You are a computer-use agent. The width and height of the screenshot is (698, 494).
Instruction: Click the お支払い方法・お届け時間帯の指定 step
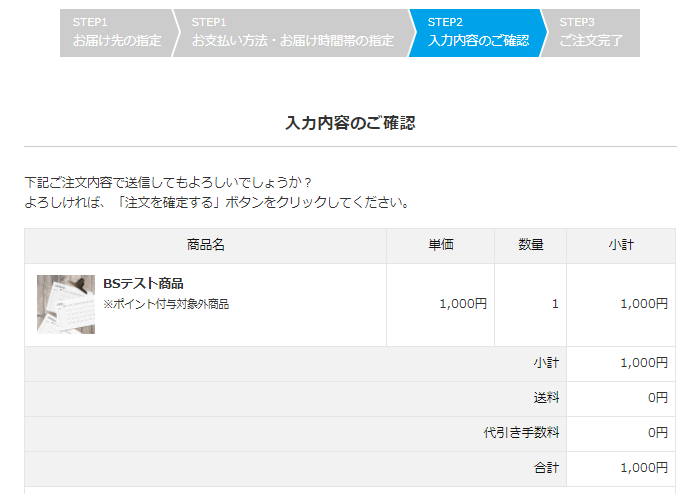pos(292,33)
